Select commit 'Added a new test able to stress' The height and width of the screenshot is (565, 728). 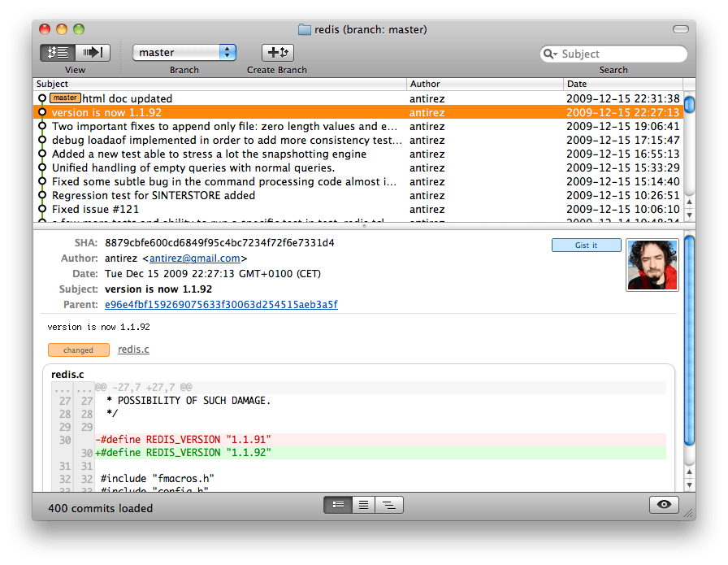358,154
